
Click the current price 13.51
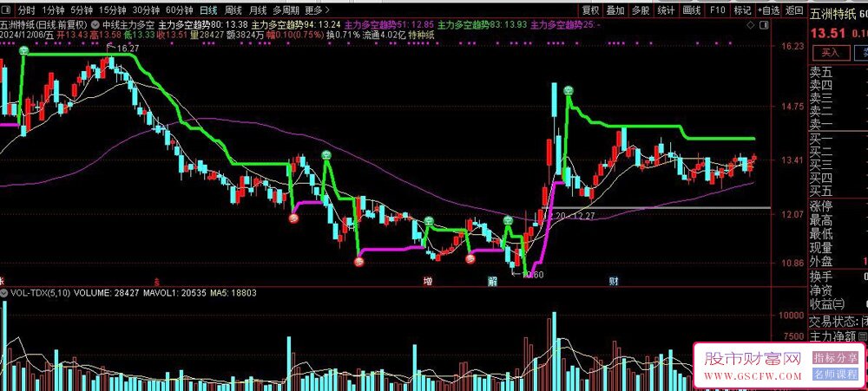(x=827, y=33)
